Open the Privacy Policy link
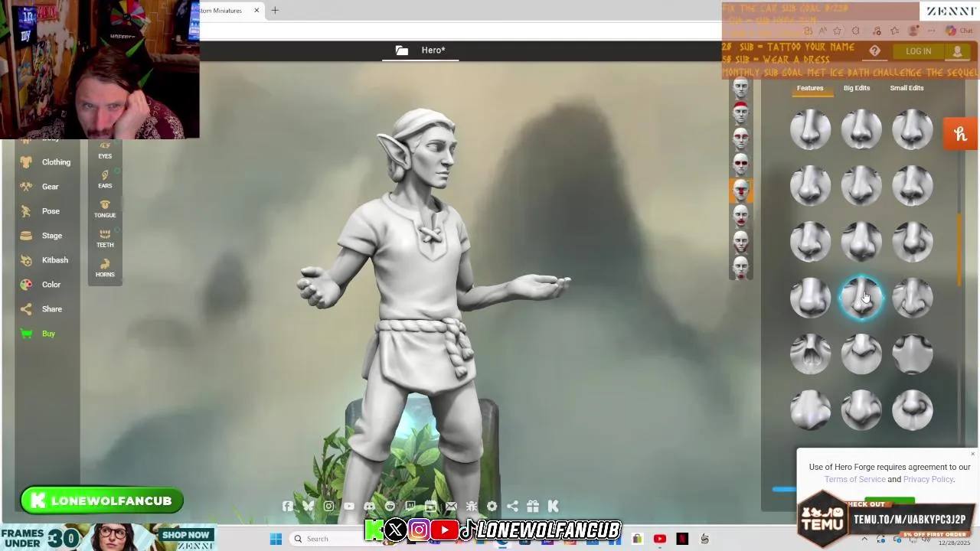This screenshot has height=551, width=980. (x=928, y=479)
